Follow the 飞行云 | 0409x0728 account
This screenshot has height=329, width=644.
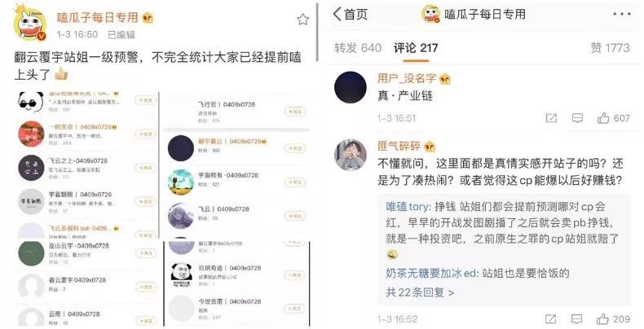pos(294,112)
